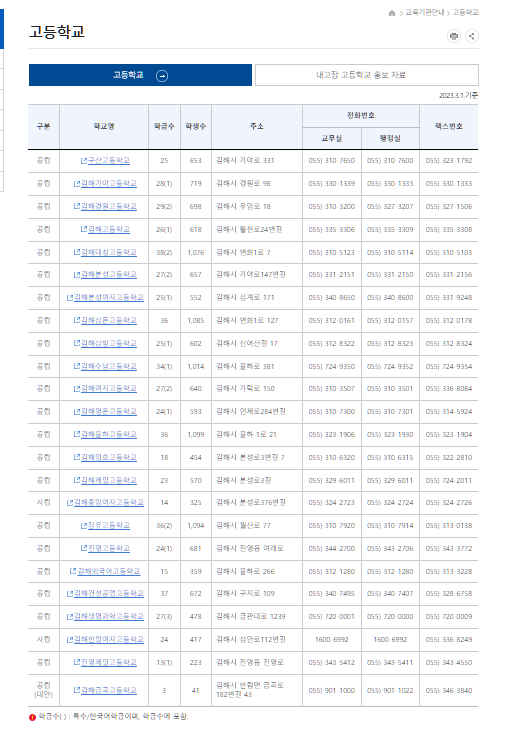Open the share icon button
The height and width of the screenshot is (742, 507).
pos(471,36)
